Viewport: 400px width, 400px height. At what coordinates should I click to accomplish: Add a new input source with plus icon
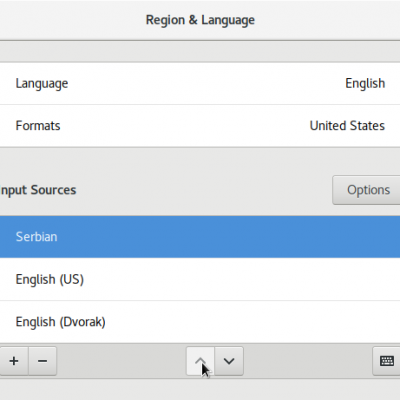point(14,361)
